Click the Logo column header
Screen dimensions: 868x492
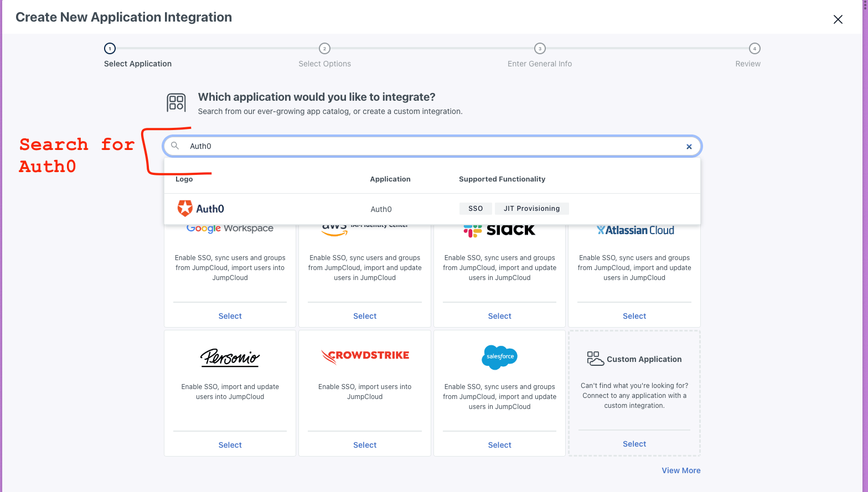tap(184, 179)
